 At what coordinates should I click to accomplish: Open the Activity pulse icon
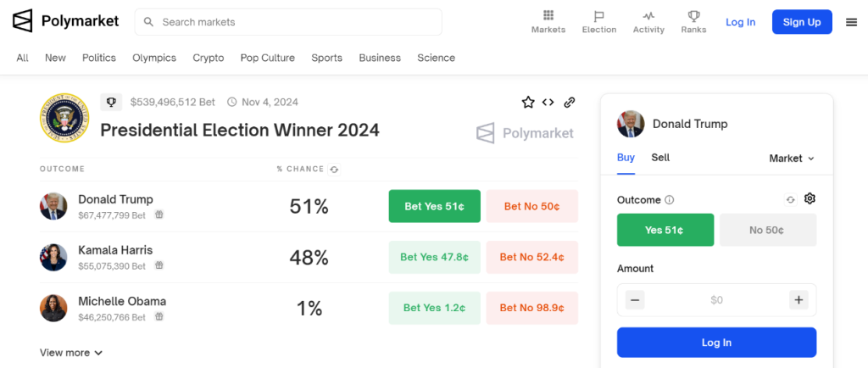[x=648, y=16]
